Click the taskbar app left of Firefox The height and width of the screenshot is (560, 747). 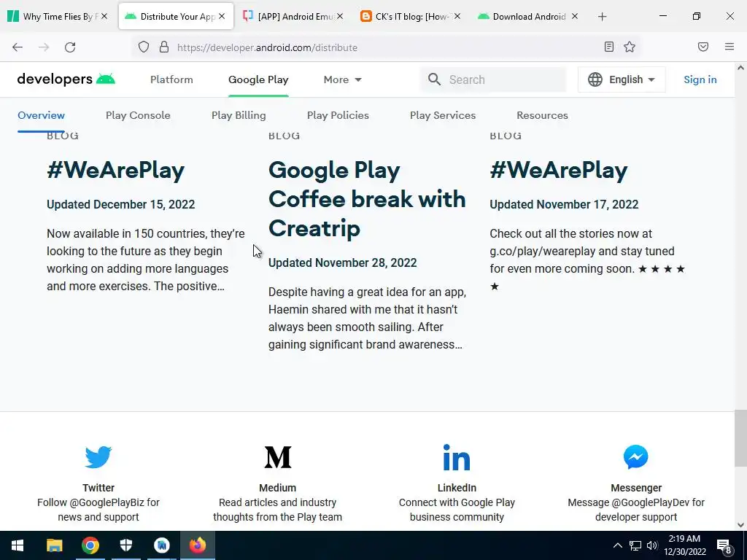(161, 545)
